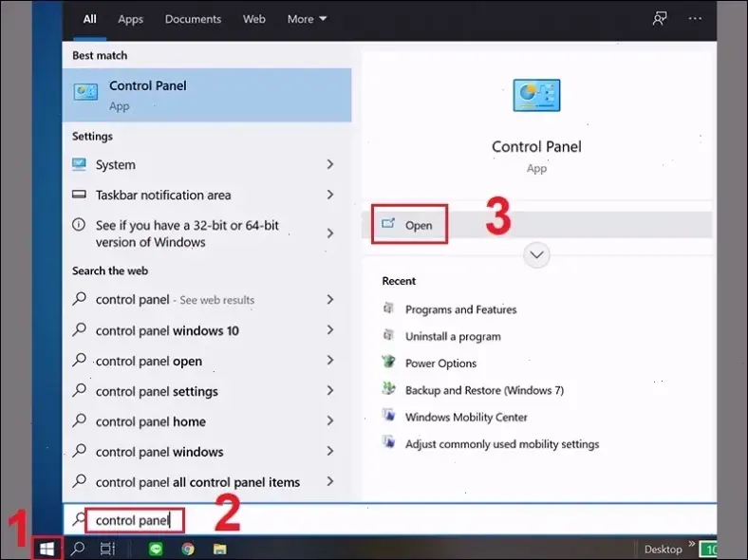Expand the More filter dropdown
The image size is (748, 560).
point(307,19)
